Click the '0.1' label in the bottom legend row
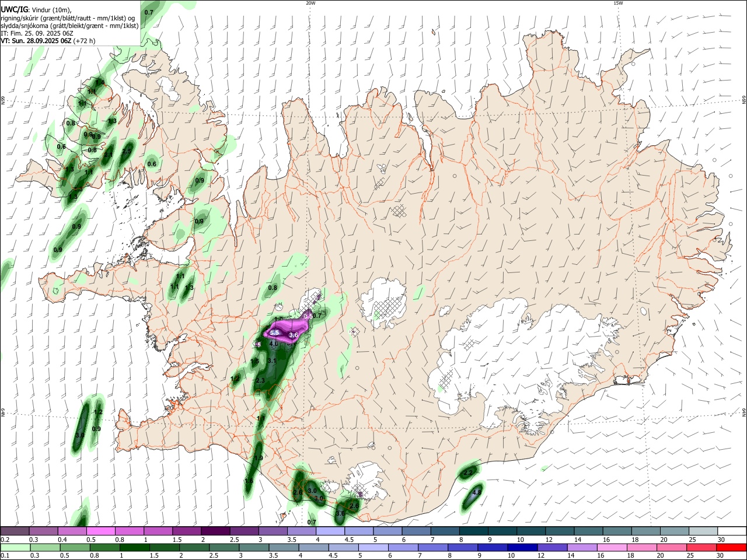 pyautogui.click(x=5, y=556)
